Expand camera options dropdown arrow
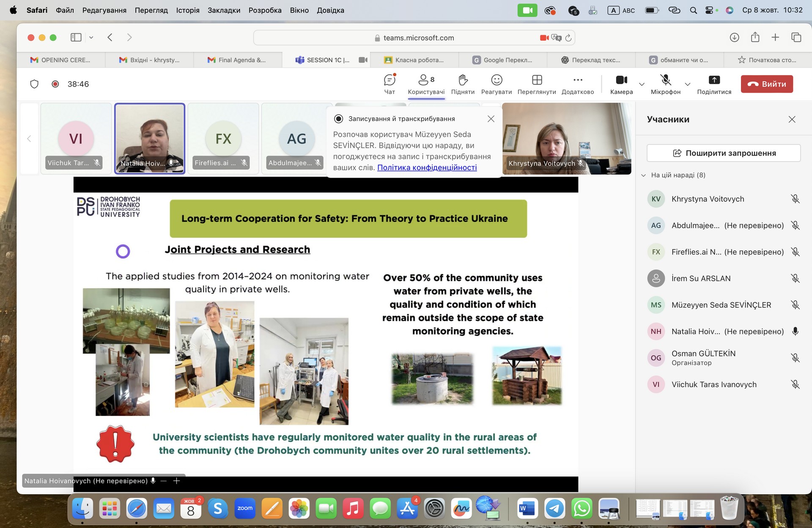 click(642, 84)
